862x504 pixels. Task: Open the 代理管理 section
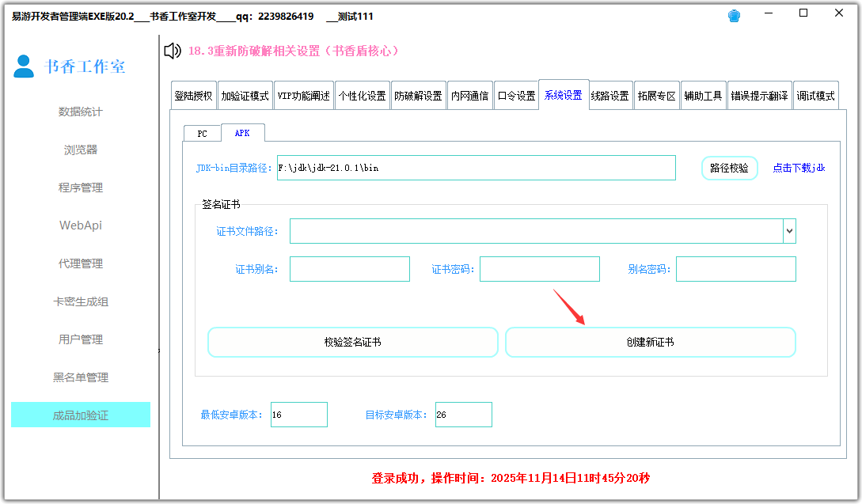click(80, 263)
